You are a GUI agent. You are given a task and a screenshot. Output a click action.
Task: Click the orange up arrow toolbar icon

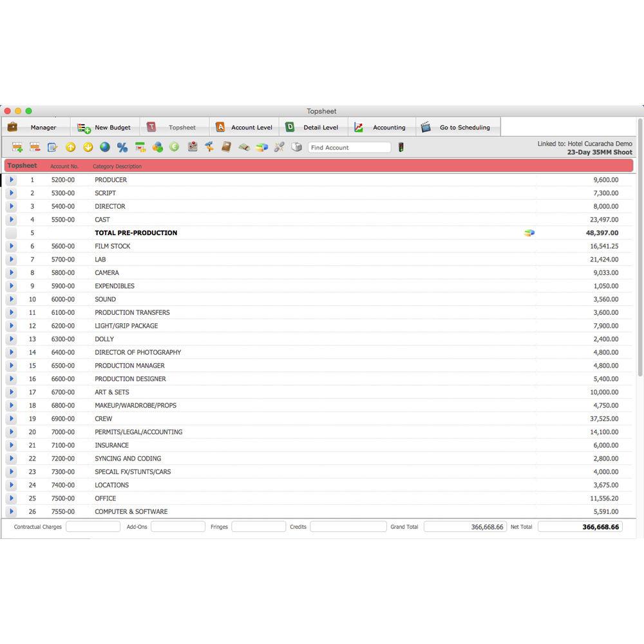click(70, 147)
